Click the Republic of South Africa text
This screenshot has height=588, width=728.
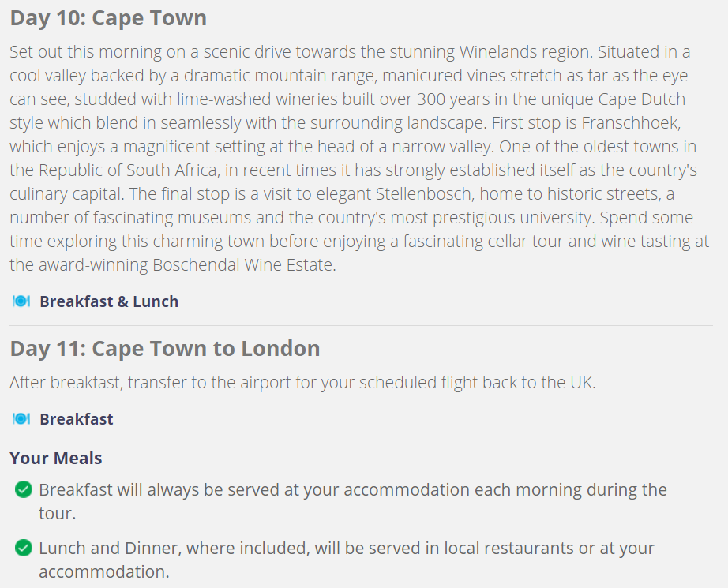pyautogui.click(x=128, y=170)
